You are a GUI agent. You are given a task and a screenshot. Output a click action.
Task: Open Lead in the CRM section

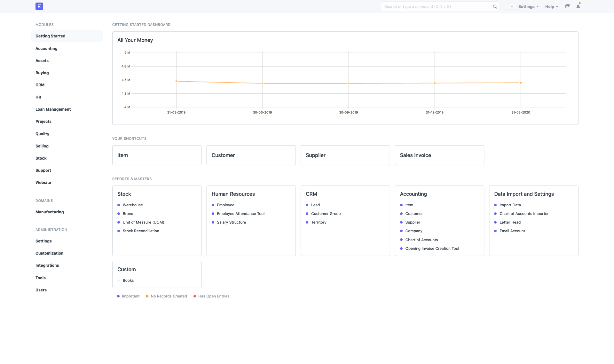(x=315, y=205)
